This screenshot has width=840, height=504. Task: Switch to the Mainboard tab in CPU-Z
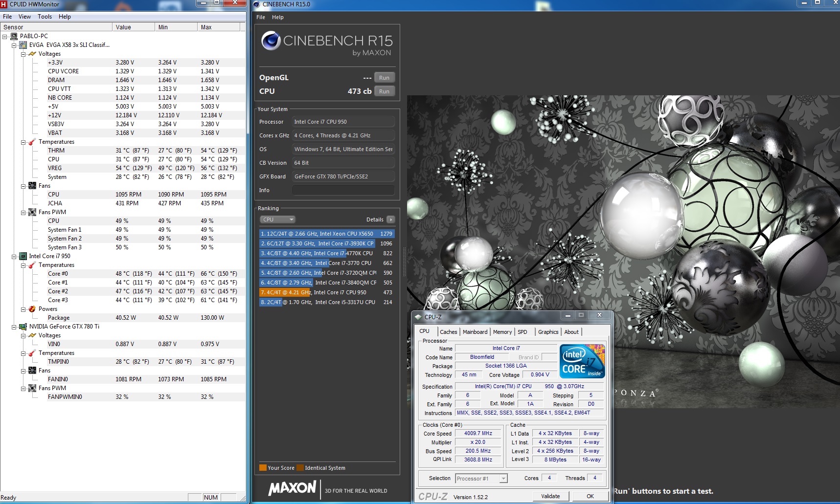[475, 332]
